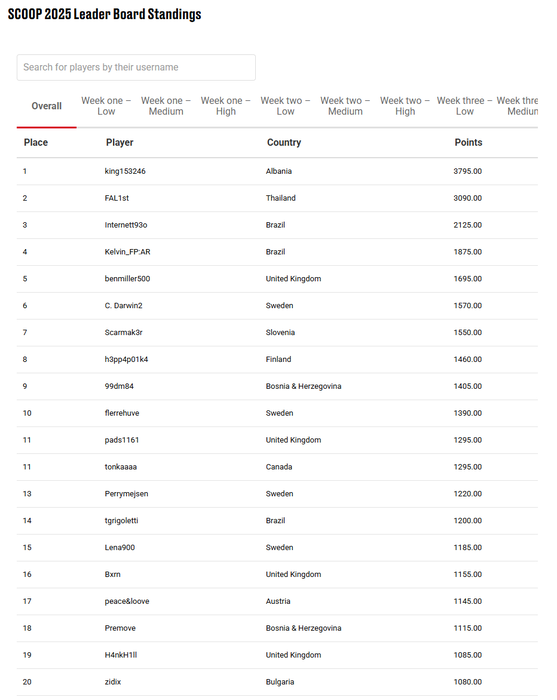557x700 pixels.
Task: Switch to Week two – Low tab
Action: (286, 106)
